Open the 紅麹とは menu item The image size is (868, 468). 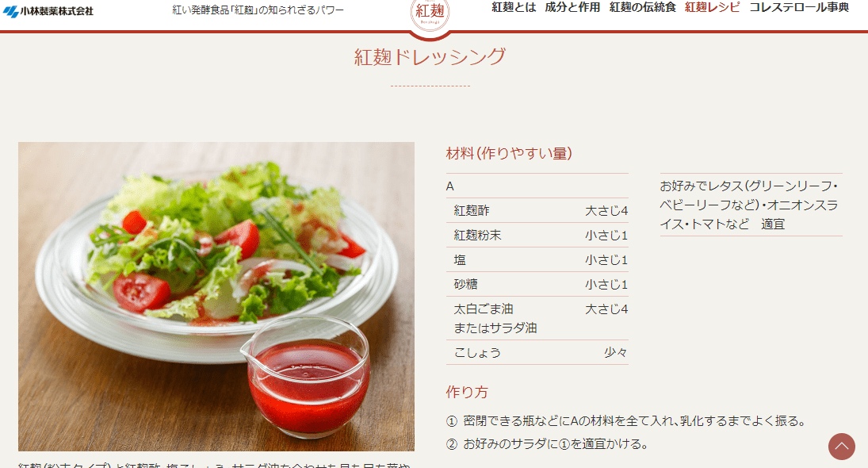514,8
